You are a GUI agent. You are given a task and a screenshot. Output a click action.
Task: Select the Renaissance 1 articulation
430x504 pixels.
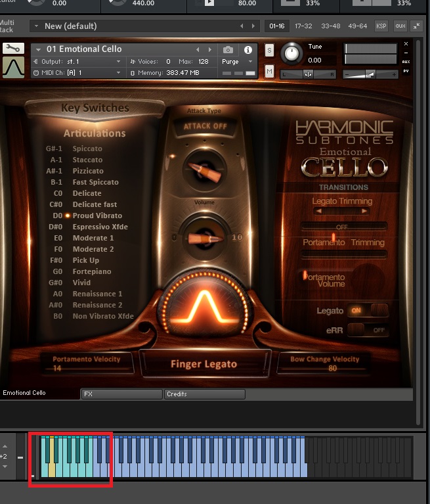coord(97,294)
